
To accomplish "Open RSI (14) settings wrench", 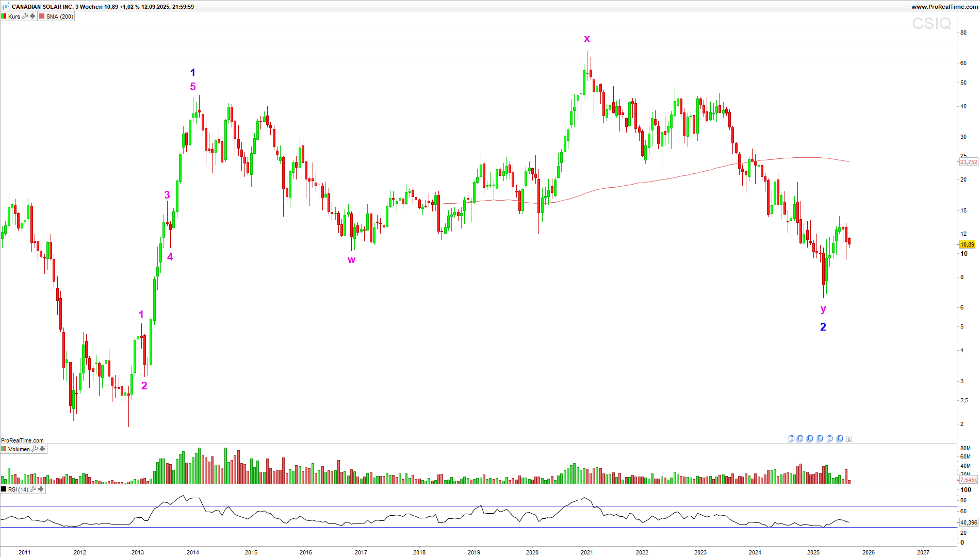I will [33, 489].
